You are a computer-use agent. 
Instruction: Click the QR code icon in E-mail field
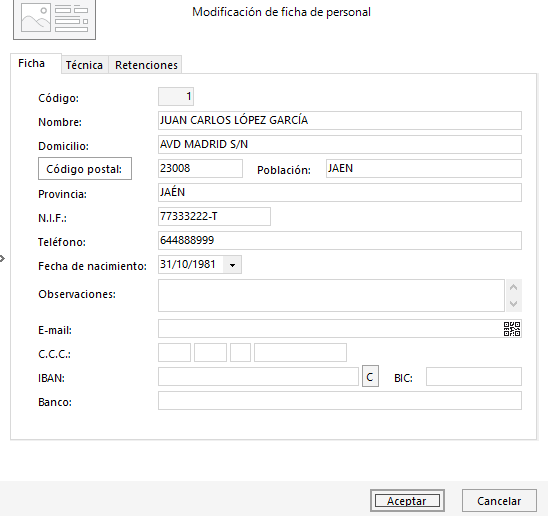[x=512, y=329]
